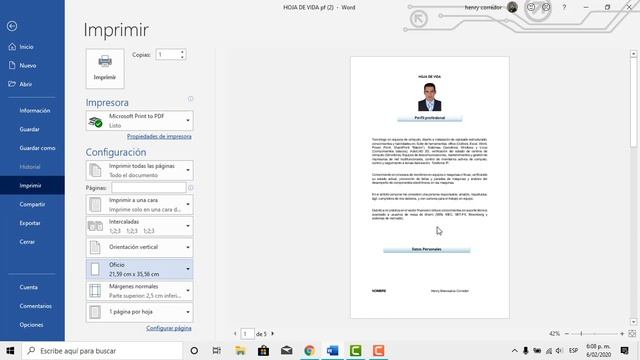Go to previous preview page arrow
The image size is (640, 360).
point(235,334)
